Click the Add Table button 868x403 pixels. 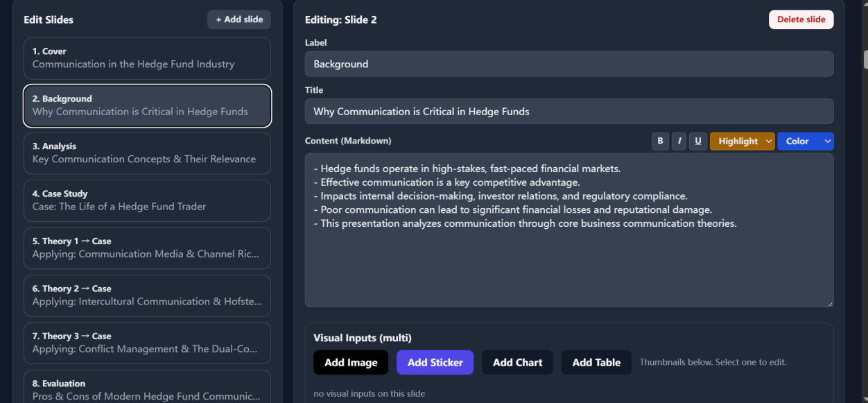pos(596,362)
